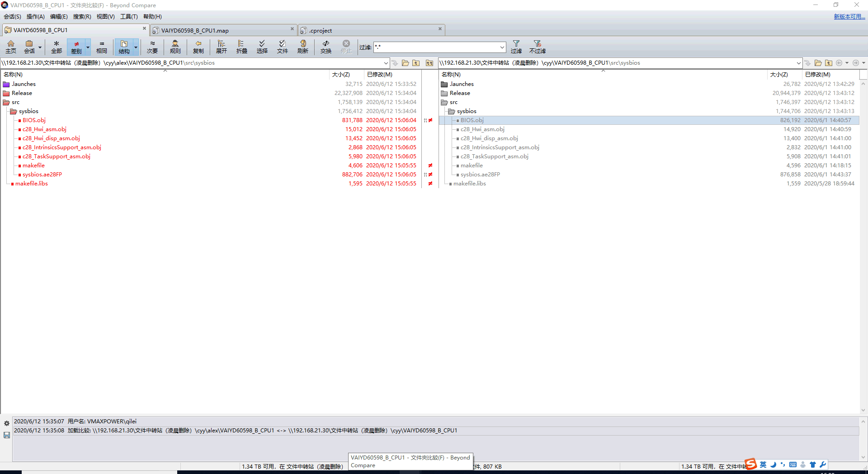The width and height of the screenshot is (868, 474).
Task: Click the 新版本可用 link
Action: [x=849, y=17]
